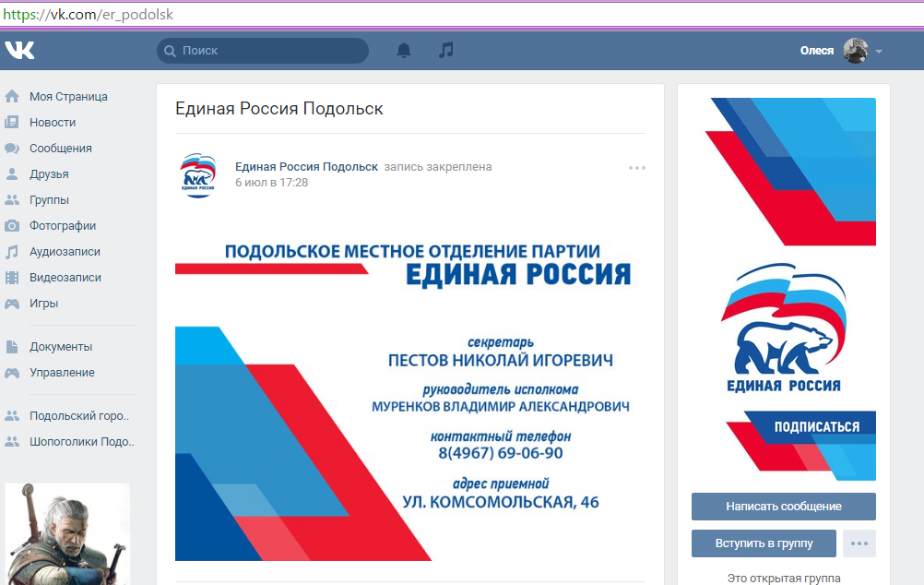Open the Единая Россия Подольск post author link
The height and width of the screenshot is (585, 924).
click(306, 167)
